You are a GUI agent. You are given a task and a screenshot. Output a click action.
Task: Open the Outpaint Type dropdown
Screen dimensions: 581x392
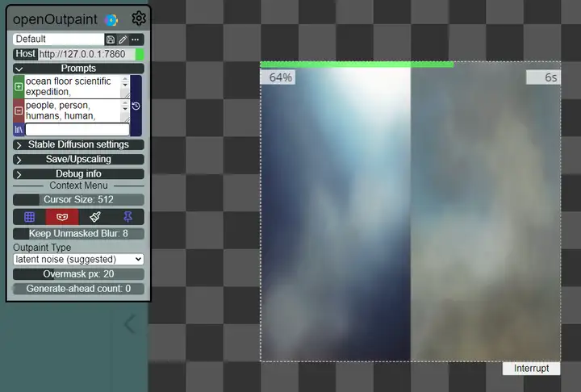tap(78, 260)
